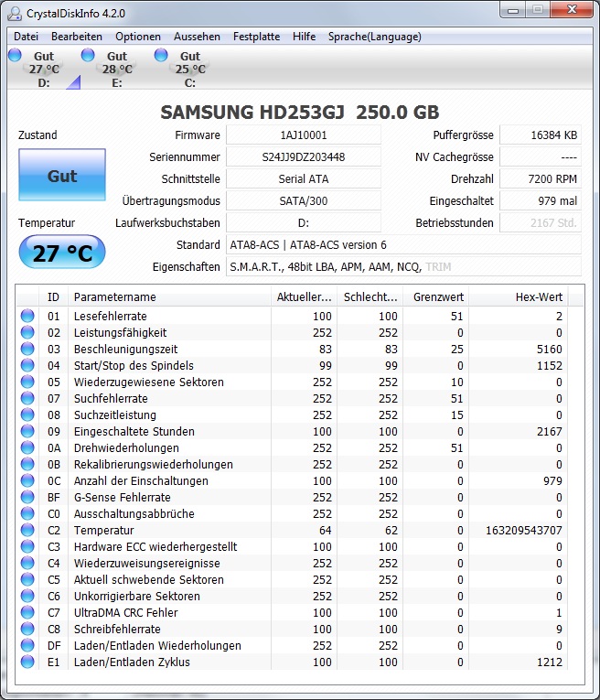This screenshot has height=700, width=600.
Task: Click status orb for Unkorrigierbare Sektoren row
Action: point(27,597)
